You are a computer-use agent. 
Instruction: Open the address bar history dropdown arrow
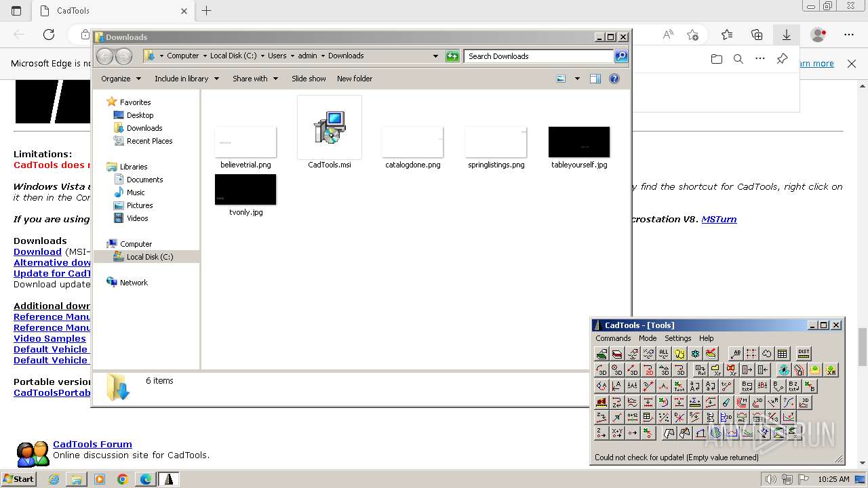coord(435,56)
